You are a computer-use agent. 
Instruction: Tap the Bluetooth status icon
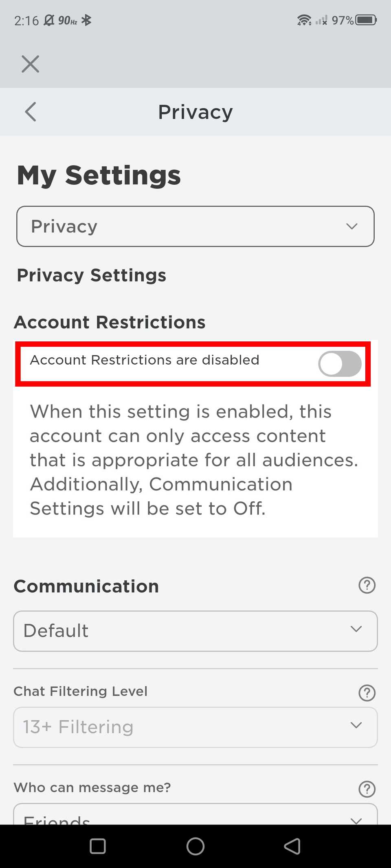point(87,20)
